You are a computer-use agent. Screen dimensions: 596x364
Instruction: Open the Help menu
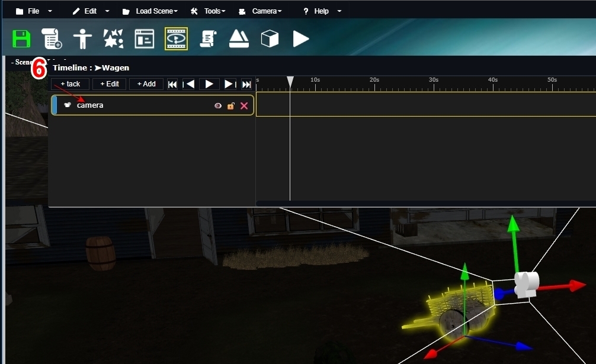click(322, 11)
